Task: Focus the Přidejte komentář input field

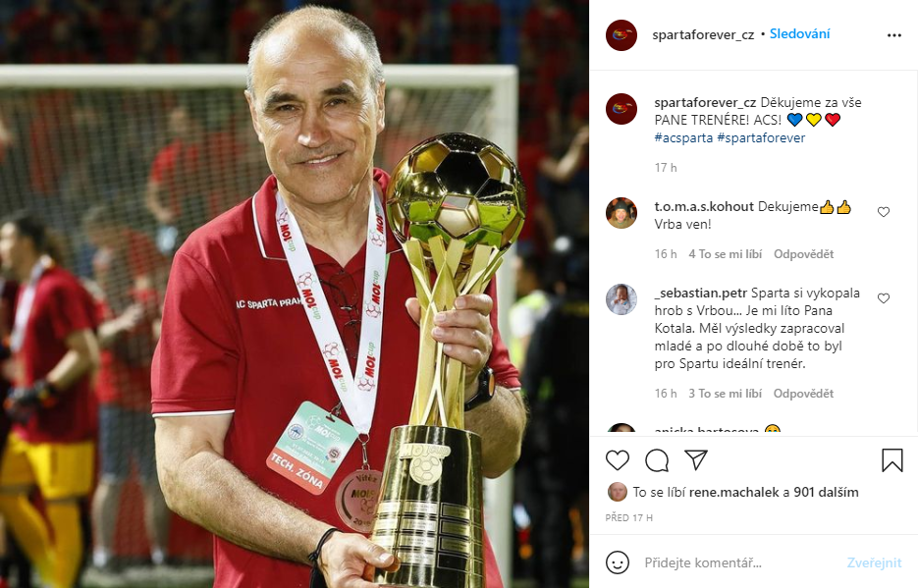Action: 740,562
